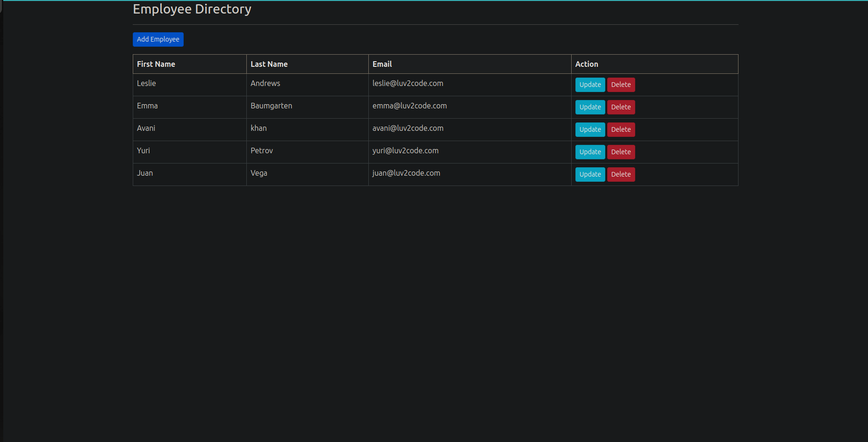Image resolution: width=868 pixels, height=442 pixels.
Task: Click leslie@luv2code.com email cell
Action: coord(408,83)
